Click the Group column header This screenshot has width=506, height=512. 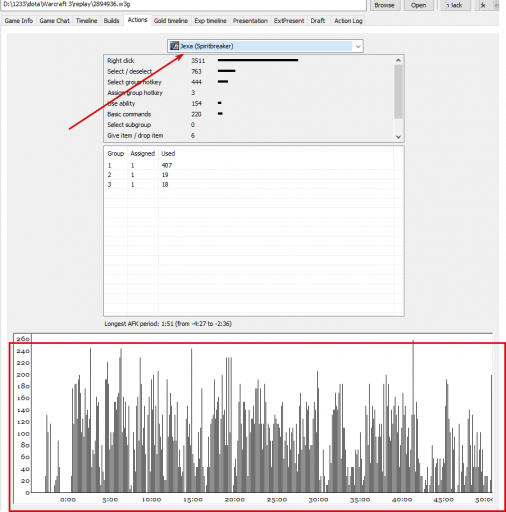pyautogui.click(x=116, y=154)
